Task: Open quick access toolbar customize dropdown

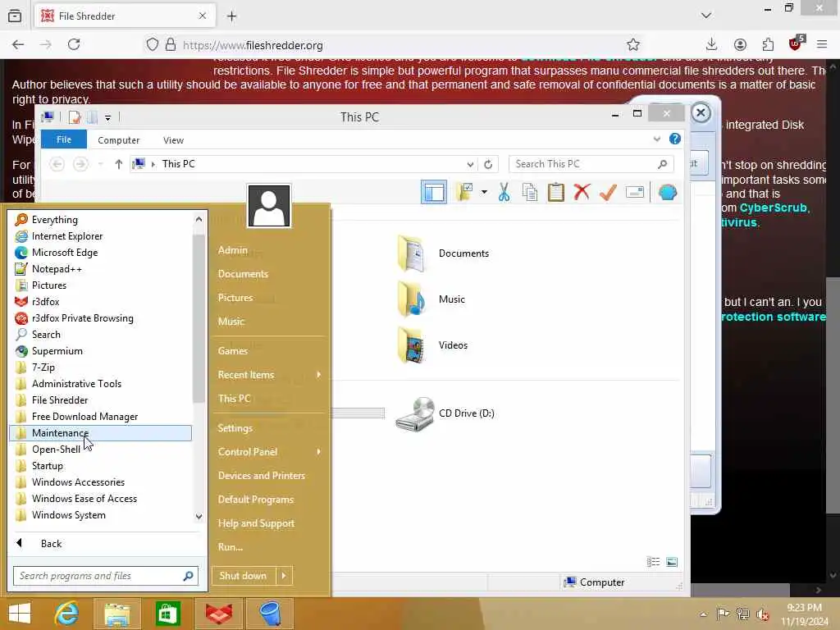Action: point(107,117)
